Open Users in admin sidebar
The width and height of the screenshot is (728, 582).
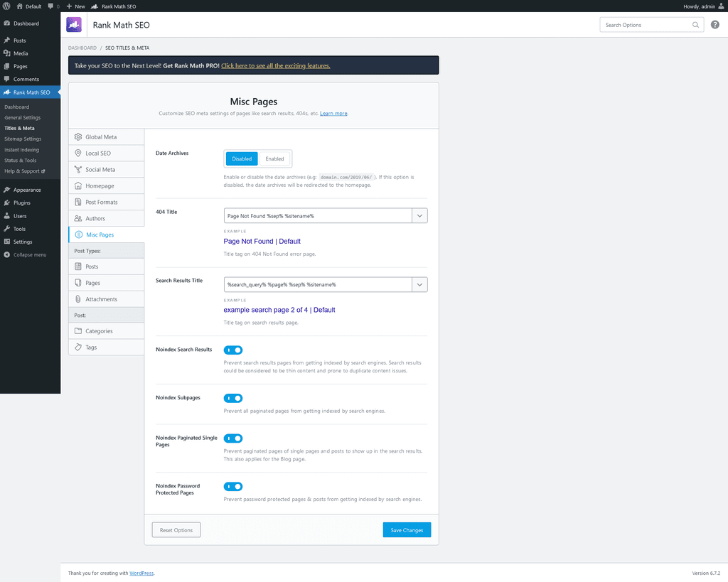[x=30, y=216]
